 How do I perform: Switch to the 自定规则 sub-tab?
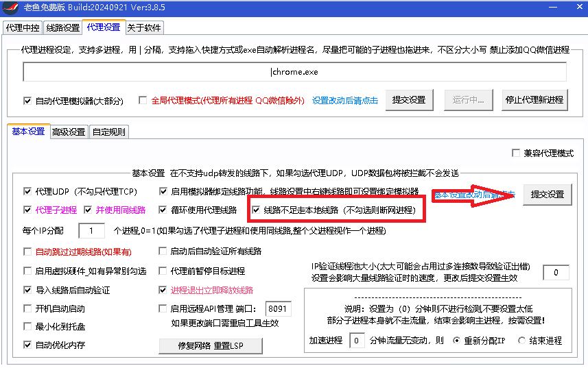pos(109,132)
